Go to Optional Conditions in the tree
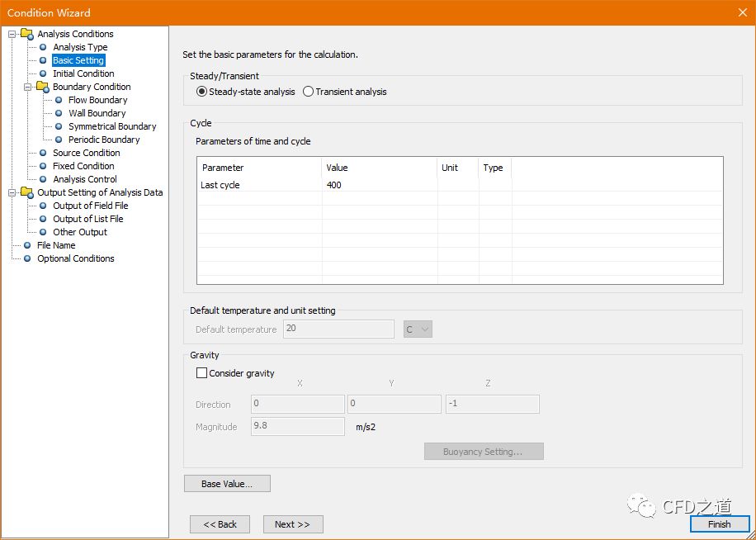756x540 pixels. point(75,258)
